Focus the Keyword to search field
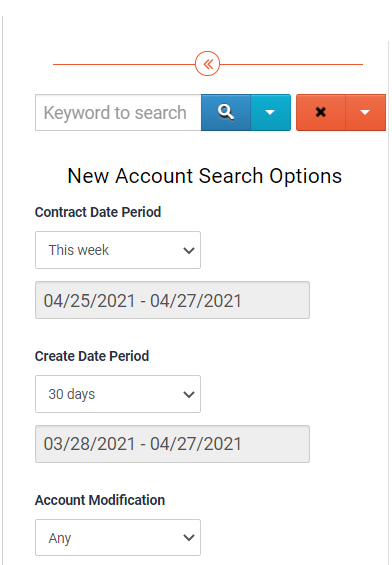The width and height of the screenshot is (392, 565). point(118,112)
